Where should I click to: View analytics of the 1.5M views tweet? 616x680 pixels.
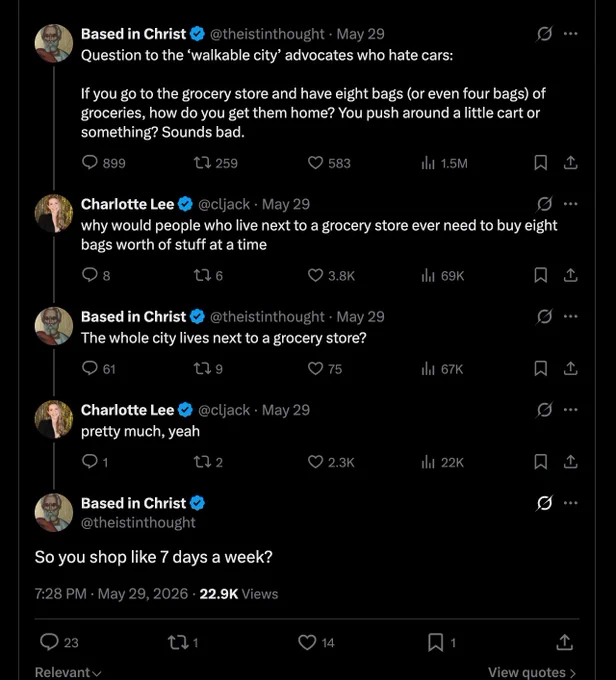click(444, 163)
